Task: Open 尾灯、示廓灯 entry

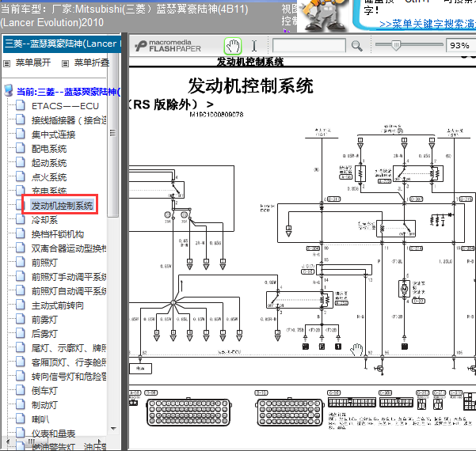Action: (x=69, y=348)
